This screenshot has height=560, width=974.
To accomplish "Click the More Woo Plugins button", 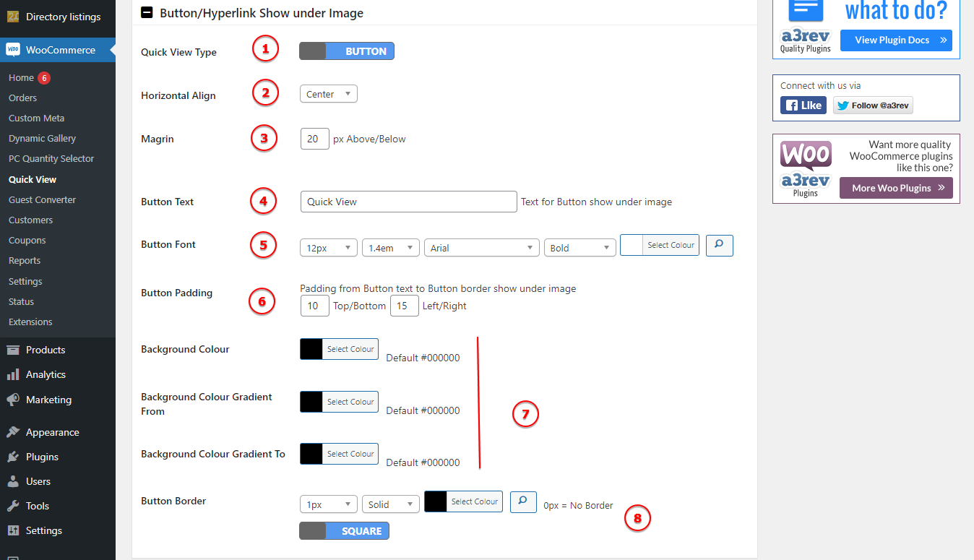I will 896,188.
